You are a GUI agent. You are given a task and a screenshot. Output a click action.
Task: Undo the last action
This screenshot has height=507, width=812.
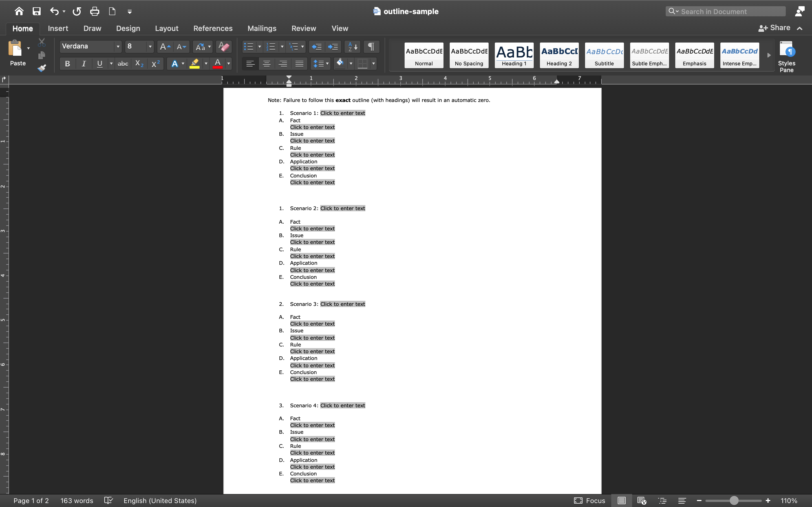click(54, 11)
